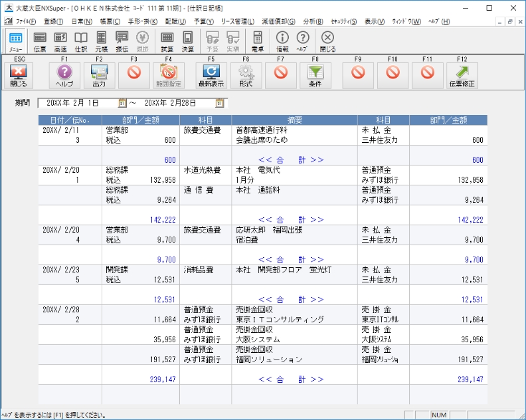Open the リース管理(L) menu
Viewport: 526px width, 420px height.
(x=238, y=21)
